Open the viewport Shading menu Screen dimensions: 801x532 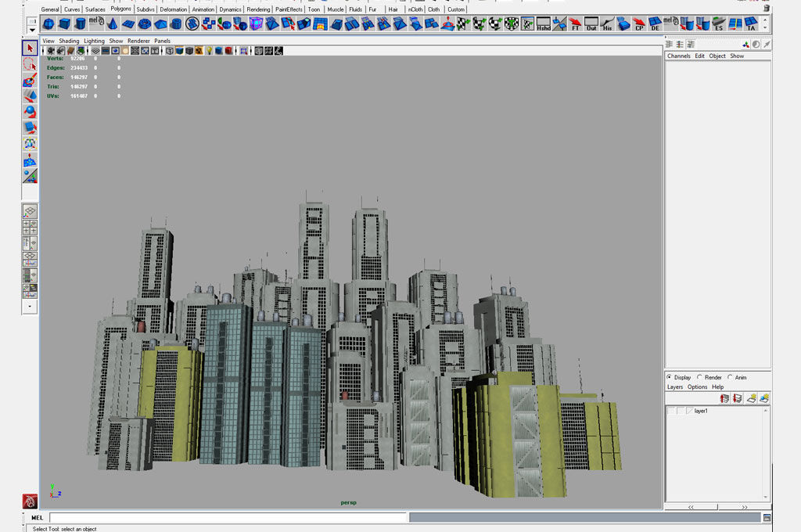pyautogui.click(x=69, y=41)
